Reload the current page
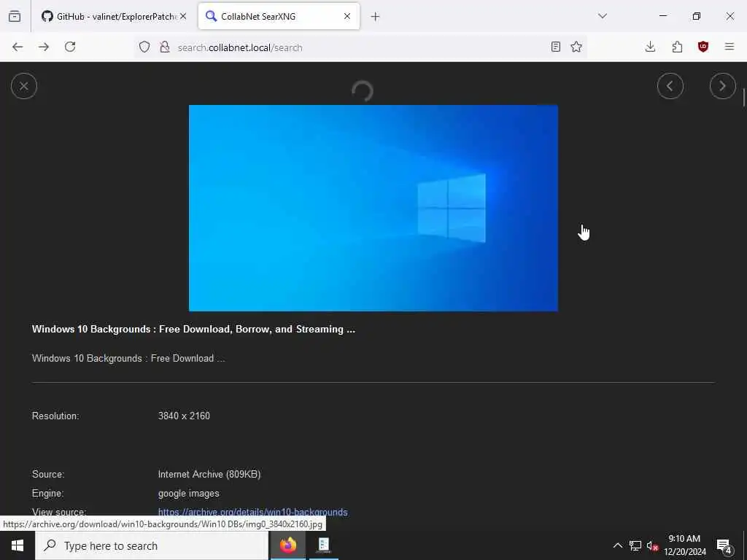 (x=70, y=47)
